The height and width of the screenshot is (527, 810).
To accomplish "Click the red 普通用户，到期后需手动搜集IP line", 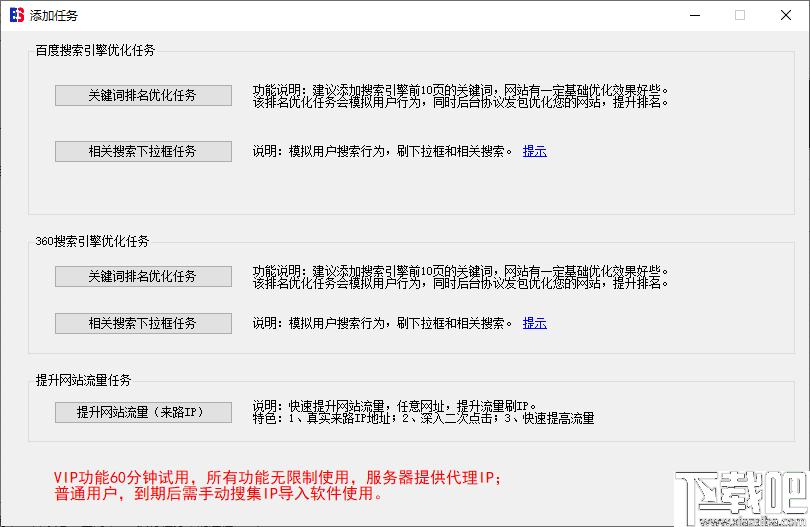I will (x=219, y=494).
